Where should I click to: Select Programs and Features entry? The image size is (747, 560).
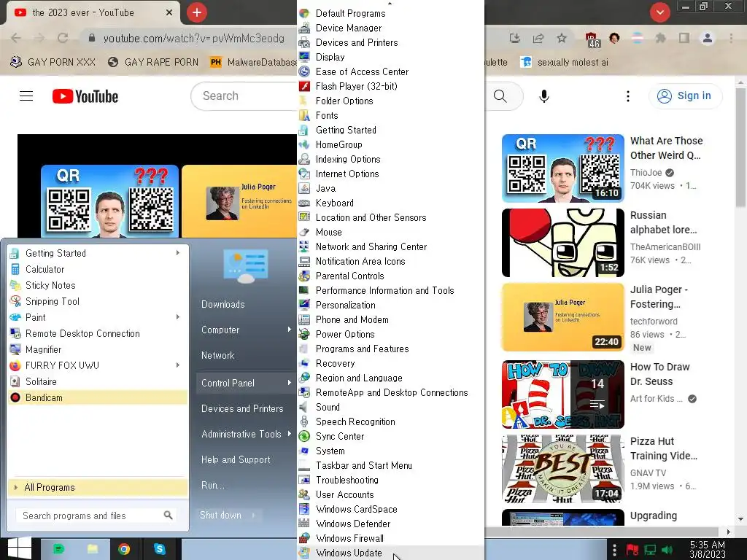tap(391, 349)
